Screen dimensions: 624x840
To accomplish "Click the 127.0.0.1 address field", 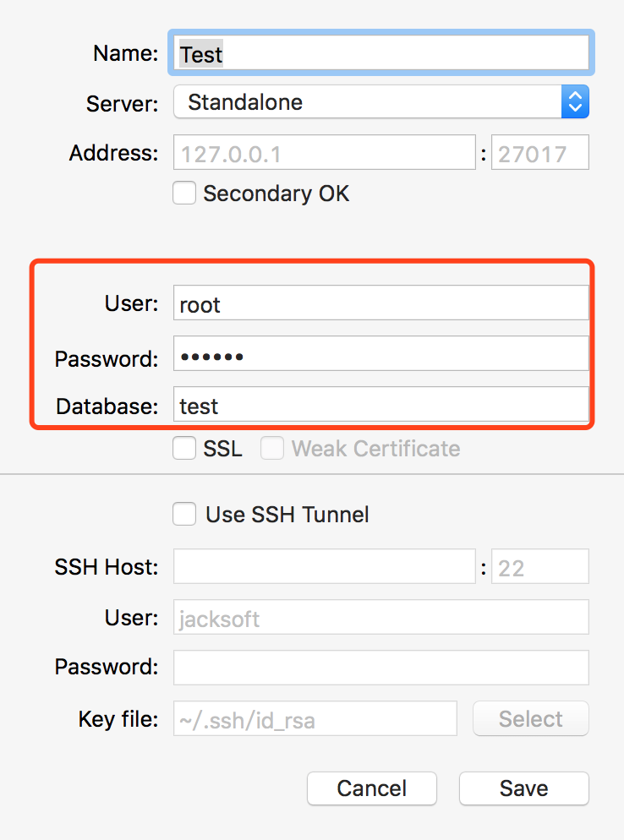I will pyautogui.click(x=325, y=154).
